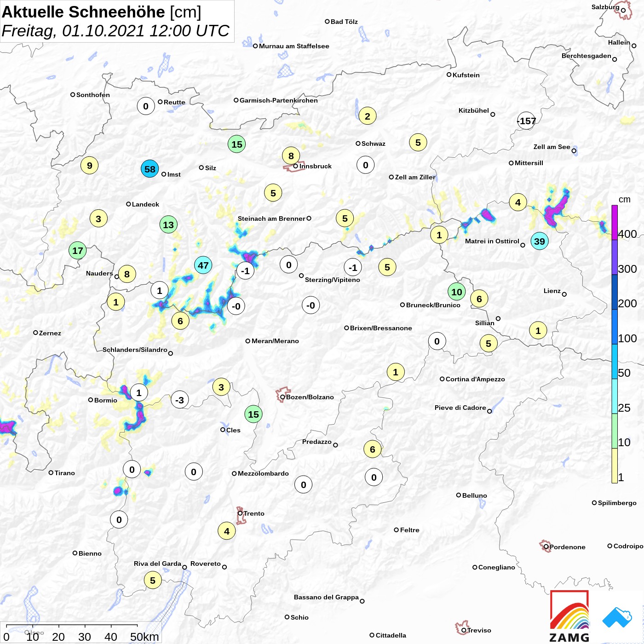644x644 pixels.
Task: Select the 10 cm marker near Bruneck
Action: (x=457, y=292)
